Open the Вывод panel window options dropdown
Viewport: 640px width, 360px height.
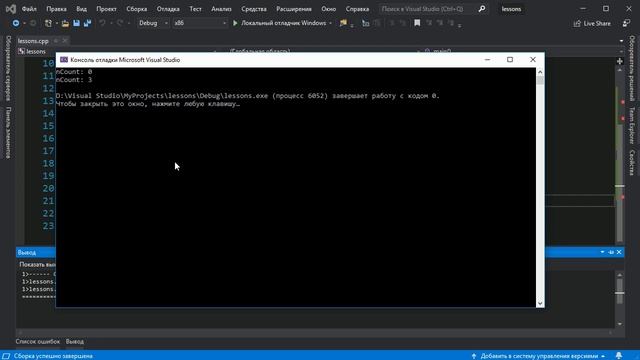[602, 252]
